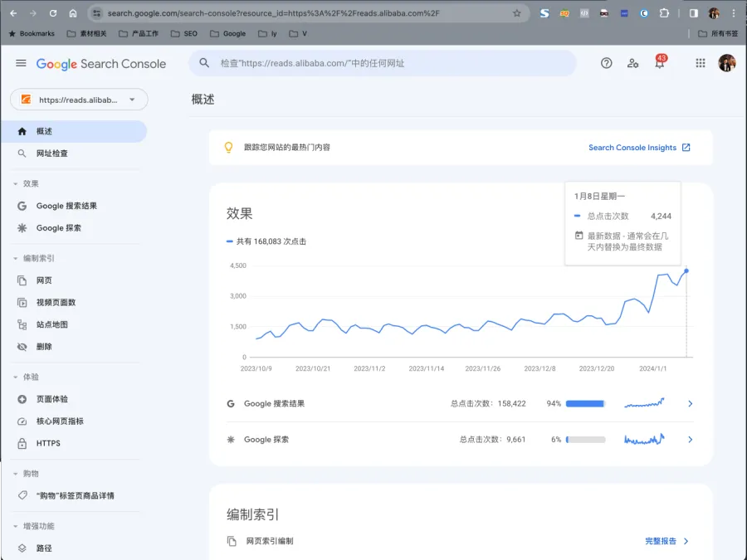Open notifications bell with 43 badge
This screenshot has width=747, height=560.
(660, 62)
